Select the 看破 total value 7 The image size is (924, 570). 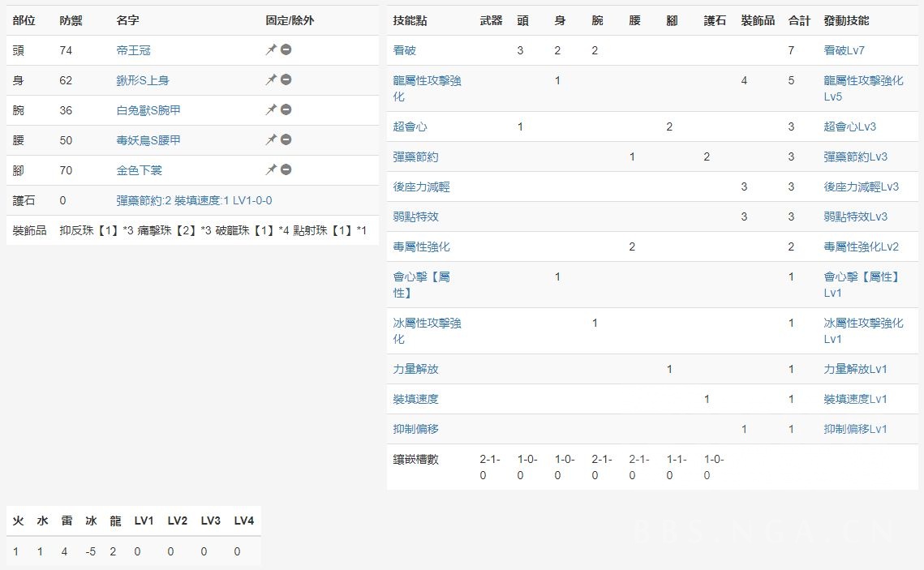[792, 50]
